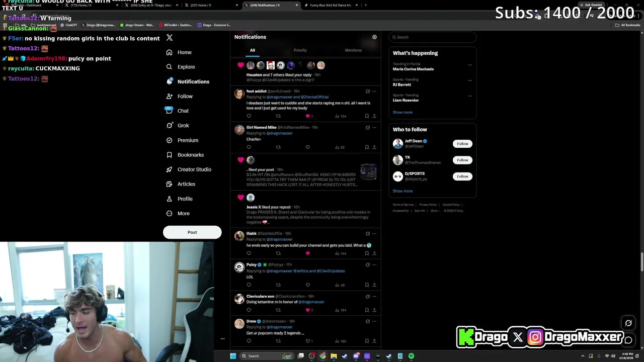Unlike foot addict's liked post
This screenshot has height=362, width=644.
pos(308,116)
